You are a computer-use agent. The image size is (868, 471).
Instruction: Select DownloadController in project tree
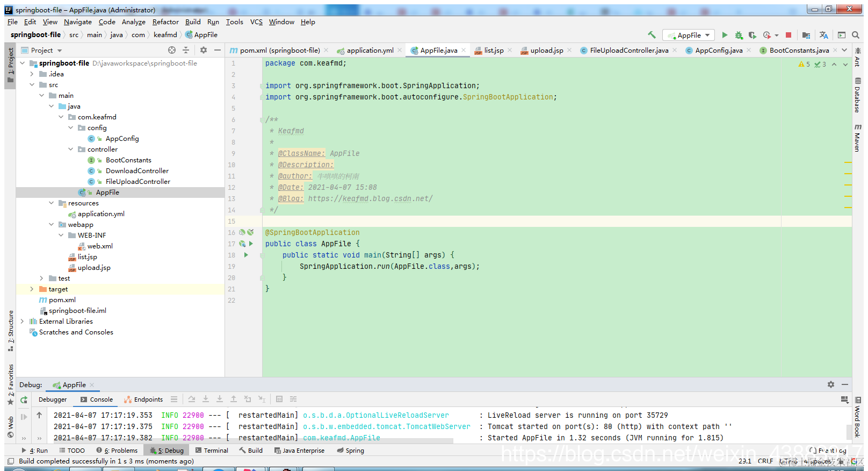pyautogui.click(x=137, y=170)
